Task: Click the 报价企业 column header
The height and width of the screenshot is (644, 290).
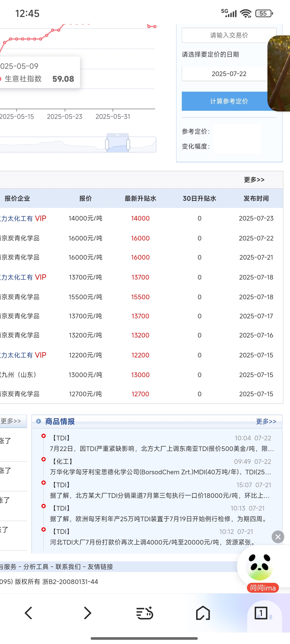Action: coord(17,198)
